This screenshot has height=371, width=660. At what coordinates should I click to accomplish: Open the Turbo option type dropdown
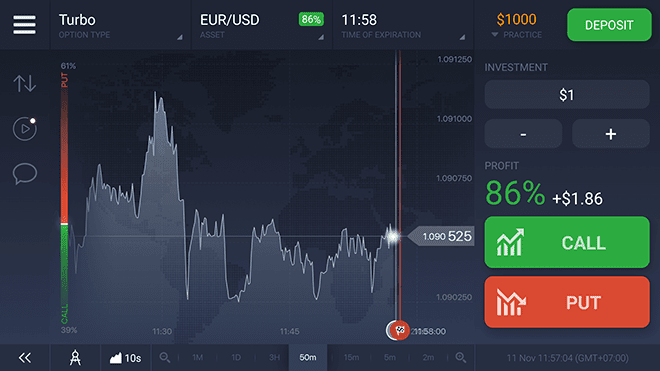(120, 25)
